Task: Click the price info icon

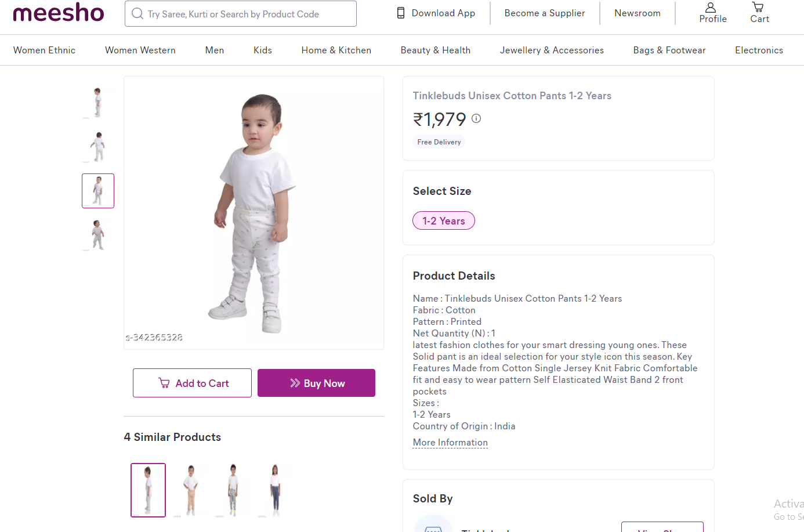Action: pyautogui.click(x=476, y=118)
